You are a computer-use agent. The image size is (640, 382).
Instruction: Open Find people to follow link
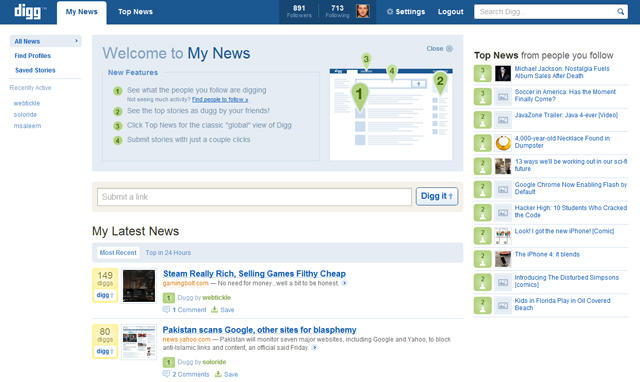pyautogui.click(x=220, y=100)
